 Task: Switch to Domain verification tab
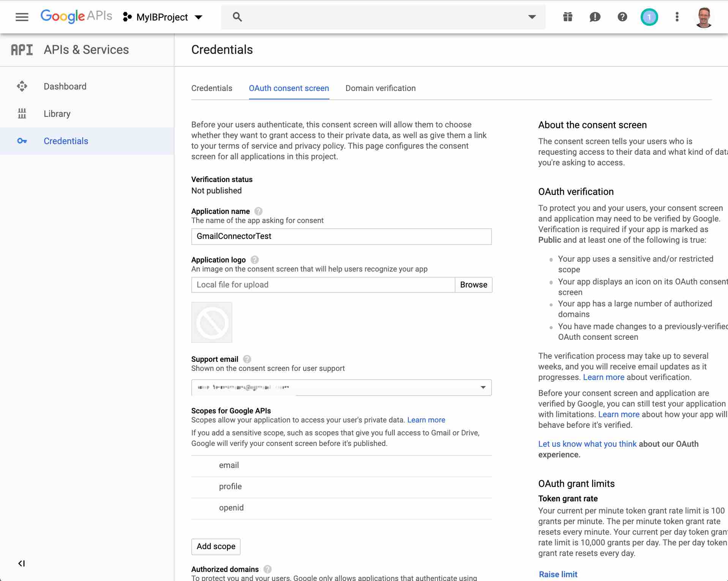[380, 88]
